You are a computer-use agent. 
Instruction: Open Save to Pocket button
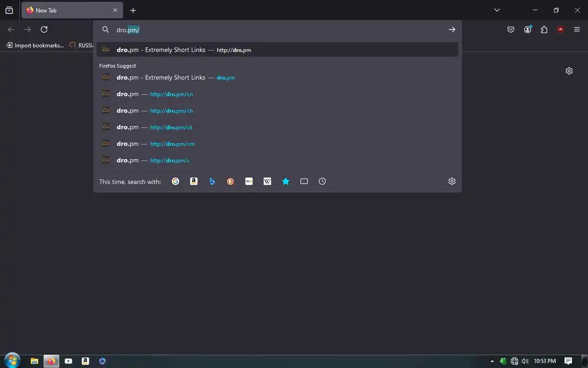511,29
